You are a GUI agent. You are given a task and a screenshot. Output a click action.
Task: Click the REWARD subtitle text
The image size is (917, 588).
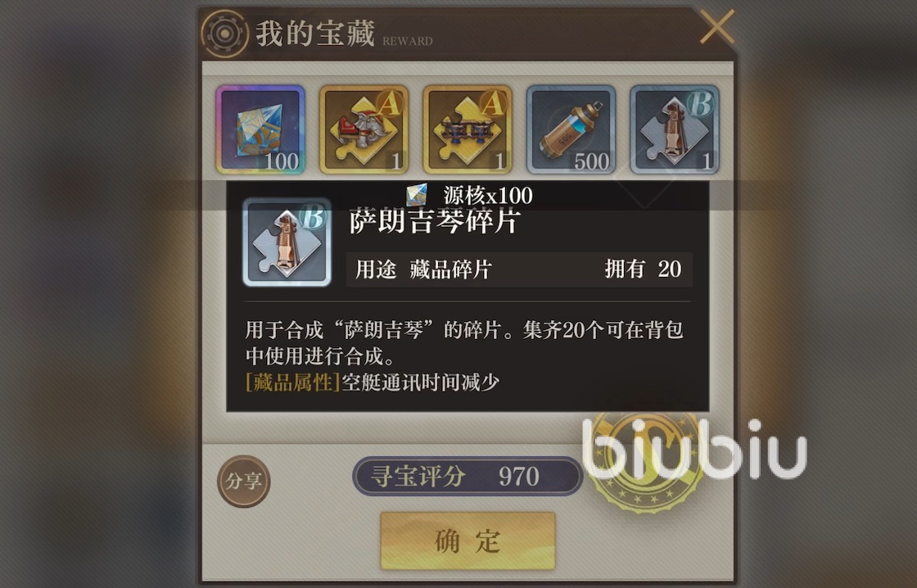pos(408,41)
